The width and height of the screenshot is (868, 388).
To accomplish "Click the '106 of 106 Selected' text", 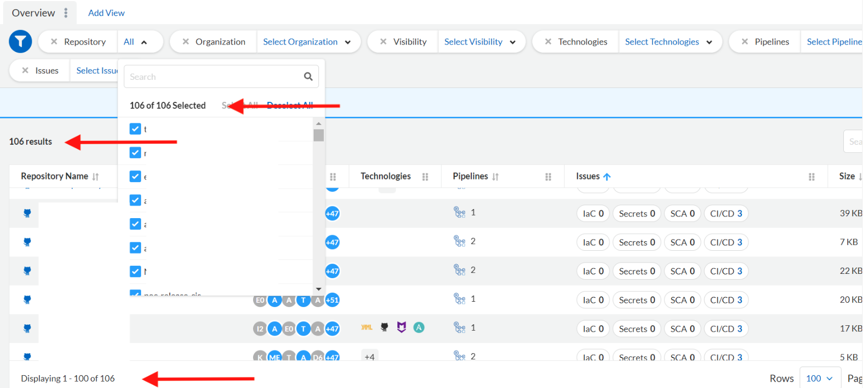I will tap(168, 106).
